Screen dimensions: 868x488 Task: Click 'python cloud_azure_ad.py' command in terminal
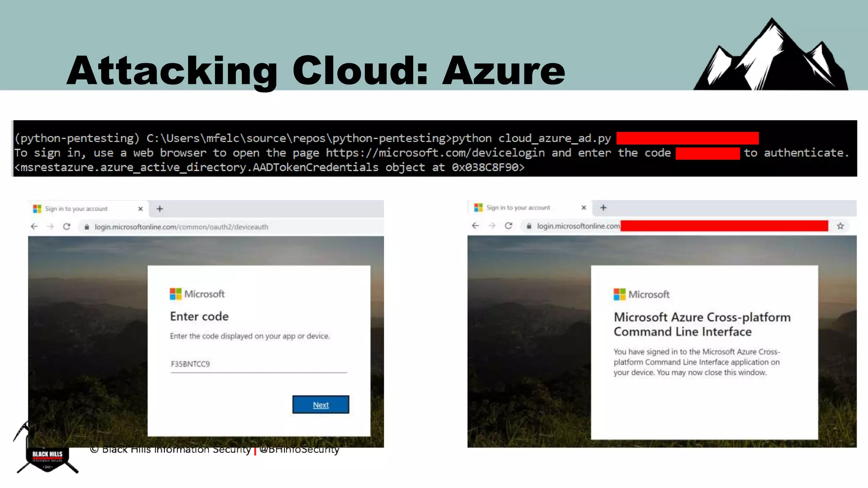tap(531, 139)
